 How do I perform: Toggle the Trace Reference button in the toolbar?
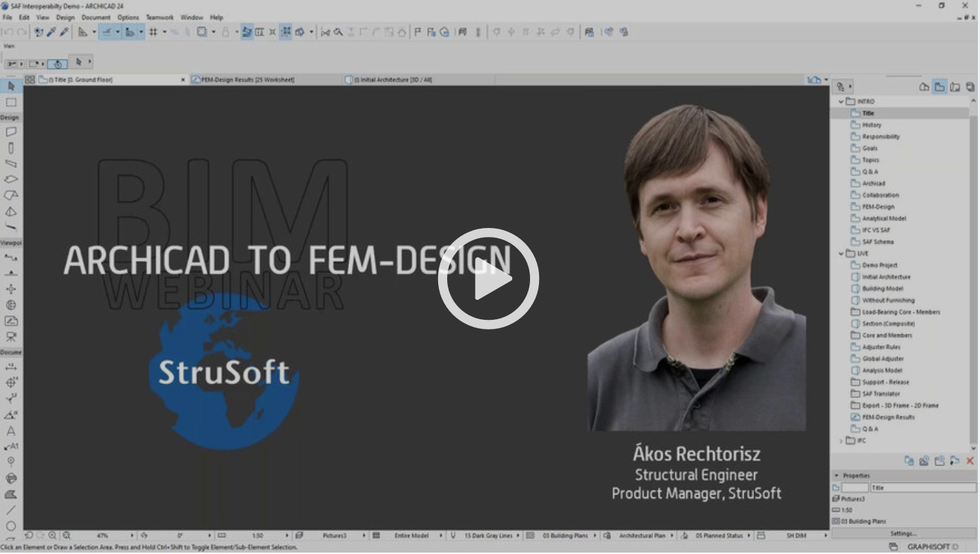pos(201,32)
